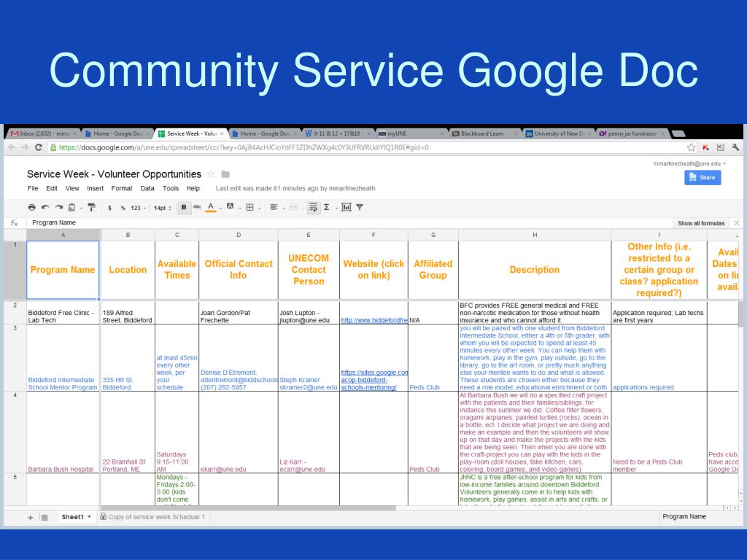The height and width of the screenshot is (560, 747).
Task: Switch to the Inbox Gmail tab
Action: (43, 134)
